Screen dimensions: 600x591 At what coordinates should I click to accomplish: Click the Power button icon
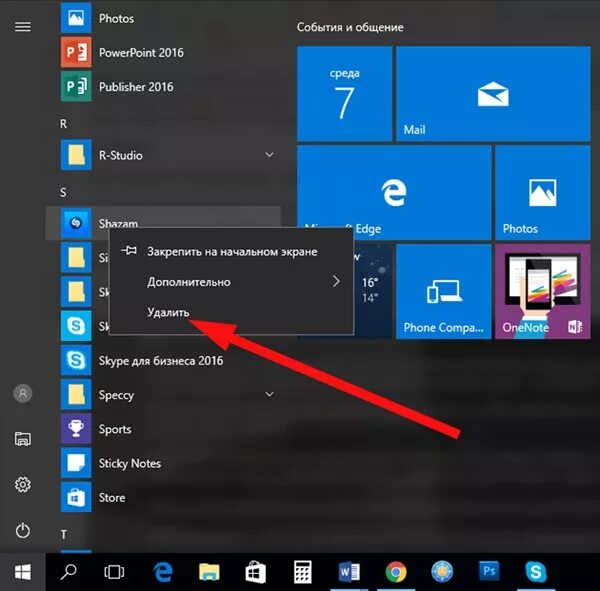[23, 531]
